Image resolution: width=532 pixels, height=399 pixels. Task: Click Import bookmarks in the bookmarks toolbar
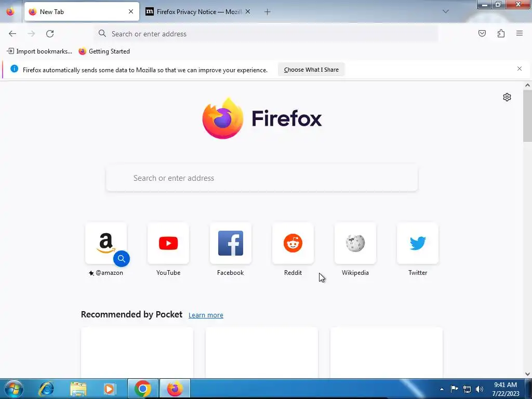(39, 51)
